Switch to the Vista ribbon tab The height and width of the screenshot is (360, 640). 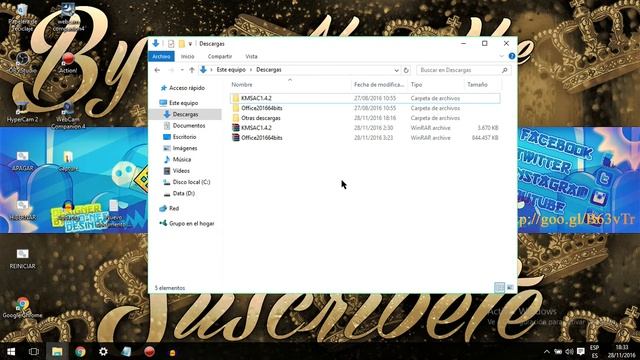[x=251, y=56]
